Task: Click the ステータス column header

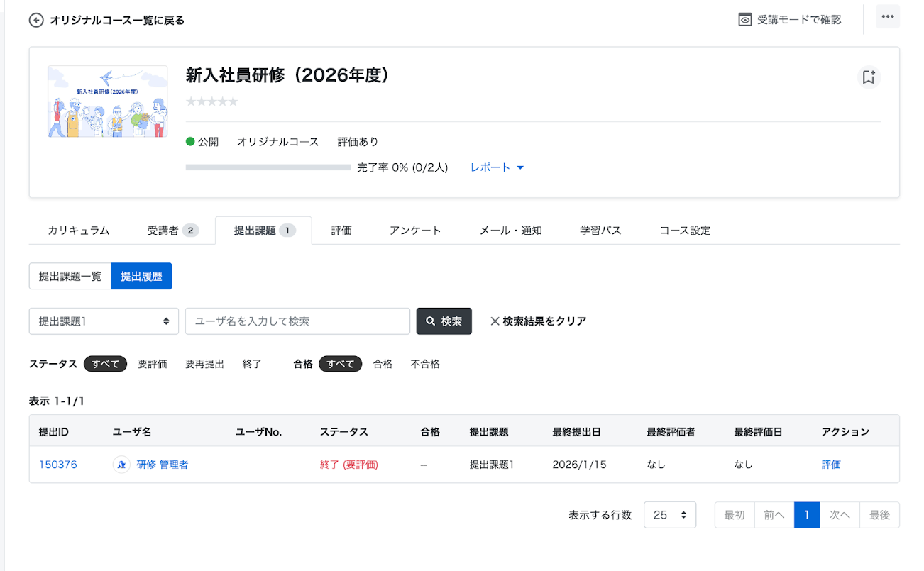Action: pos(344,431)
